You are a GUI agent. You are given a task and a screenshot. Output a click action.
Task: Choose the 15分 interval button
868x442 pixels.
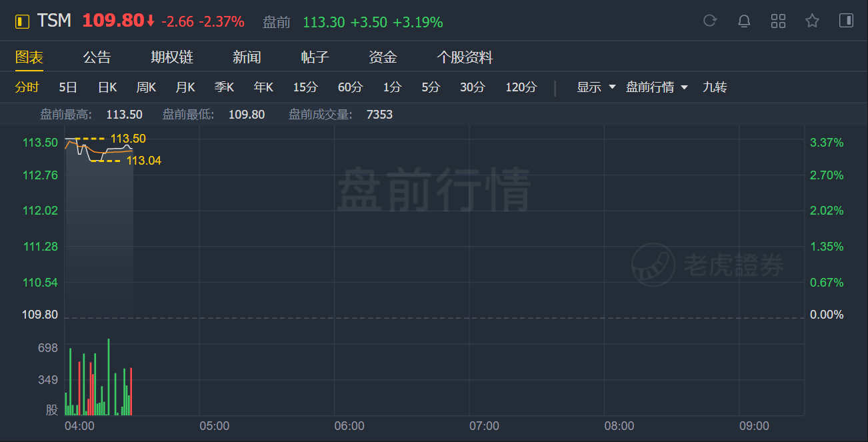(x=305, y=87)
